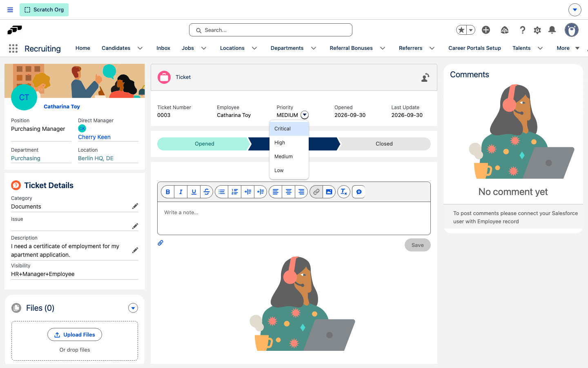Align note text to the right
The width and height of the screenshot is (588, 368).
tap(301, 192)
